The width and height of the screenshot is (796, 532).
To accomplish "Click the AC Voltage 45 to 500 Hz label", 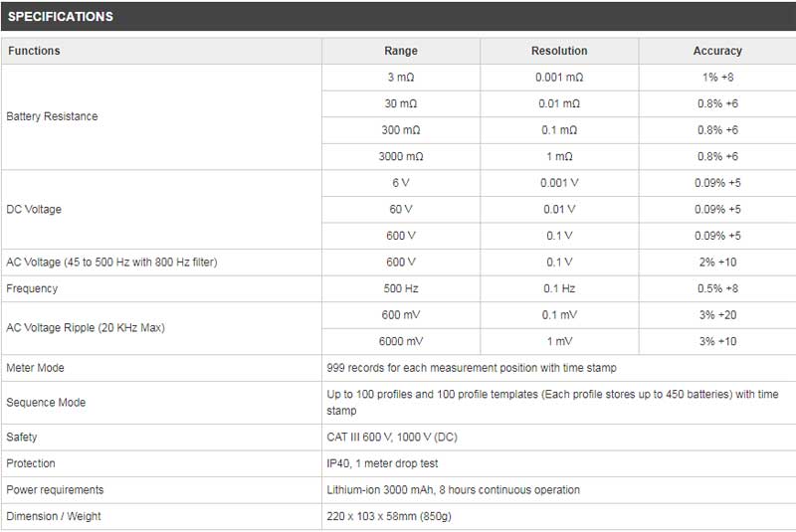I will coord(111,263).
